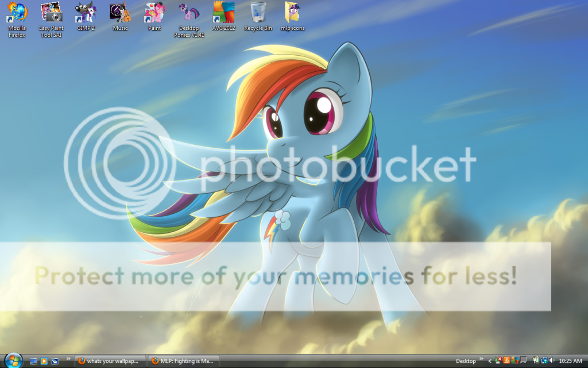This screenshot has height=368, width=588.
Task: Expand the Desktop toolbar chevron
Action: [x=482, y=359]
